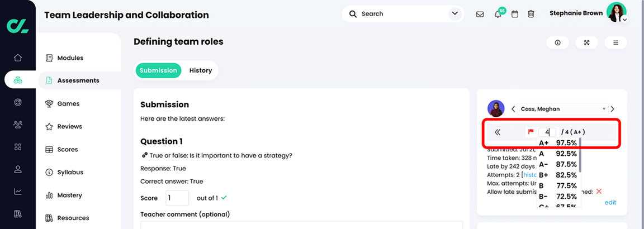
Task: Open the trash bin icon
Action: (x=531, y=14)
